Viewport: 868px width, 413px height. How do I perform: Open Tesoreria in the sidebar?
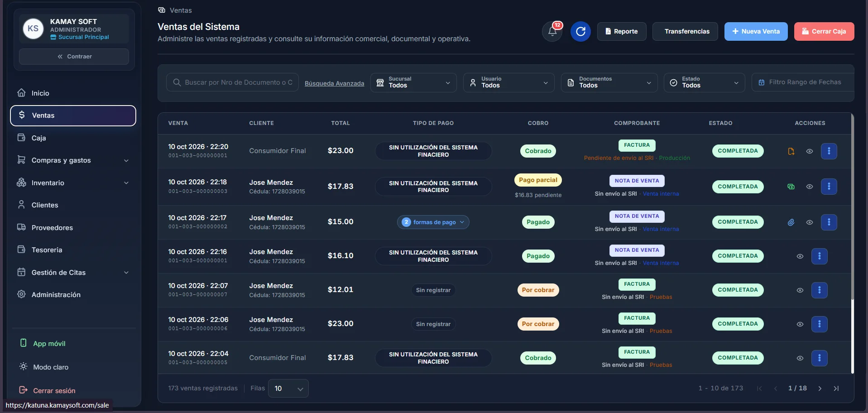[73, 250]
